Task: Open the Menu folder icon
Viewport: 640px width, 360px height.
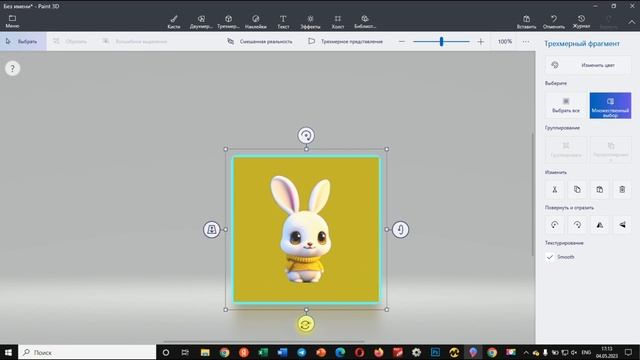Action: click(12, 21)
